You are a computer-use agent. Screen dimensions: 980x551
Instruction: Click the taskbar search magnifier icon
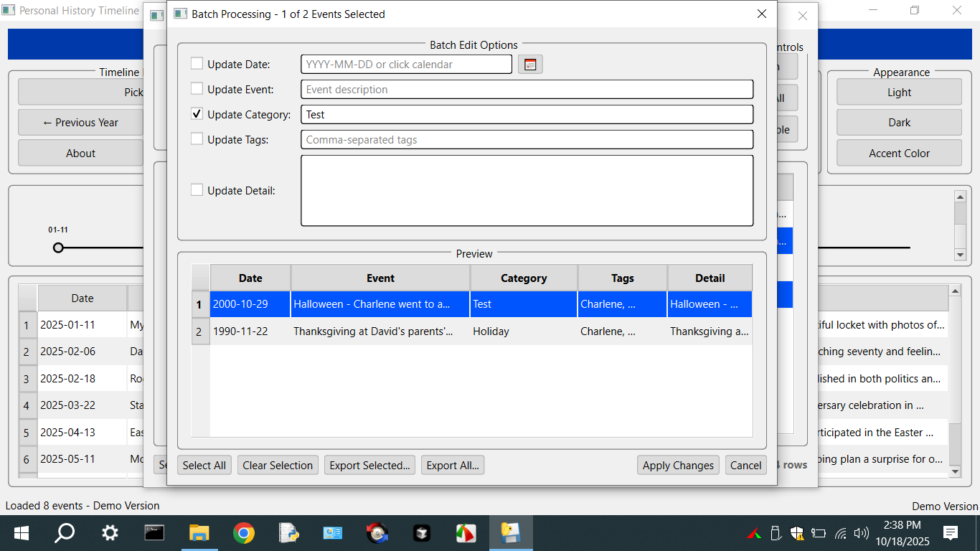coord(65,533)
